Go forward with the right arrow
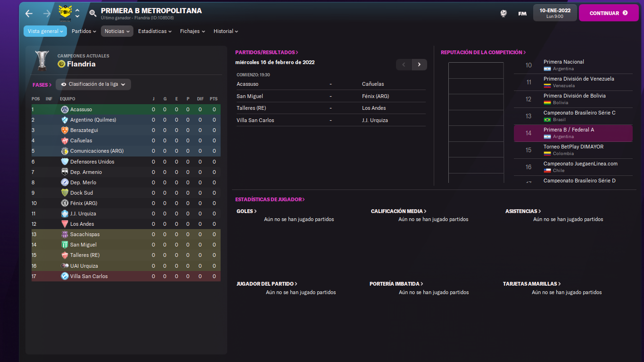This screenshot has height=362, width=644. 47,13
